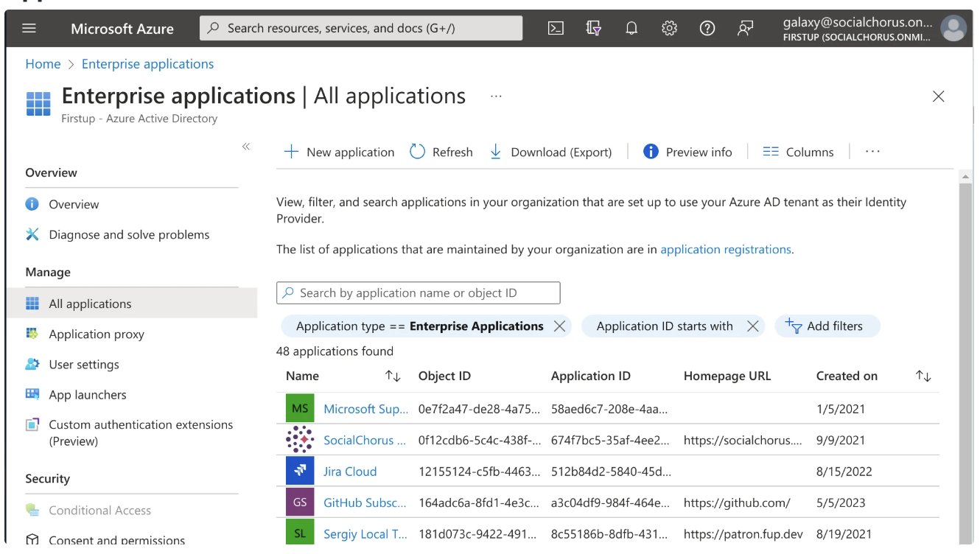Click the vertical scrollbar of the content pane

point(965,365)
